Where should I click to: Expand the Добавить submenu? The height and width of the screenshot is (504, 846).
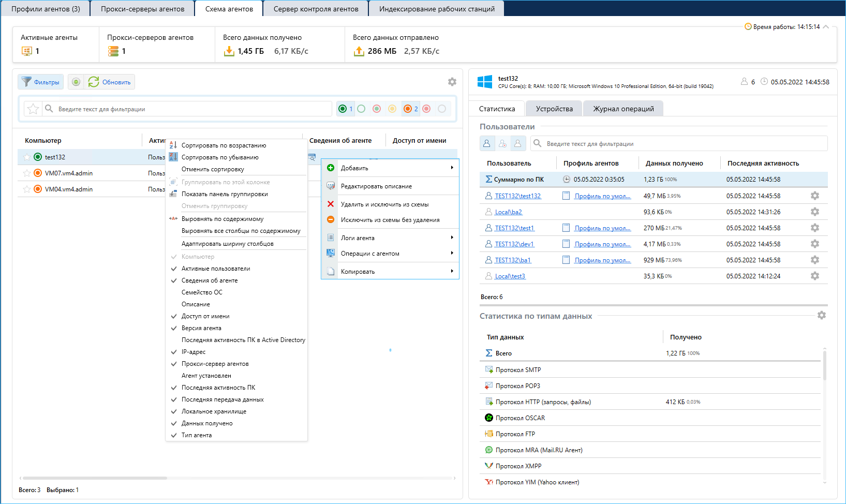tap(390, 168)
